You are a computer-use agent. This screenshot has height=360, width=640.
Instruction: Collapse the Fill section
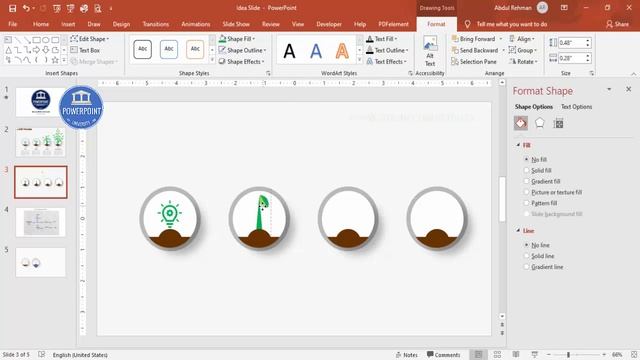(518, 145)
